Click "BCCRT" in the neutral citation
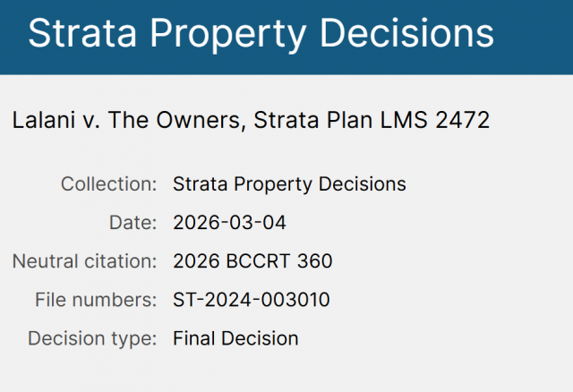Screen dimensions: 573x392 coord(256,261)
